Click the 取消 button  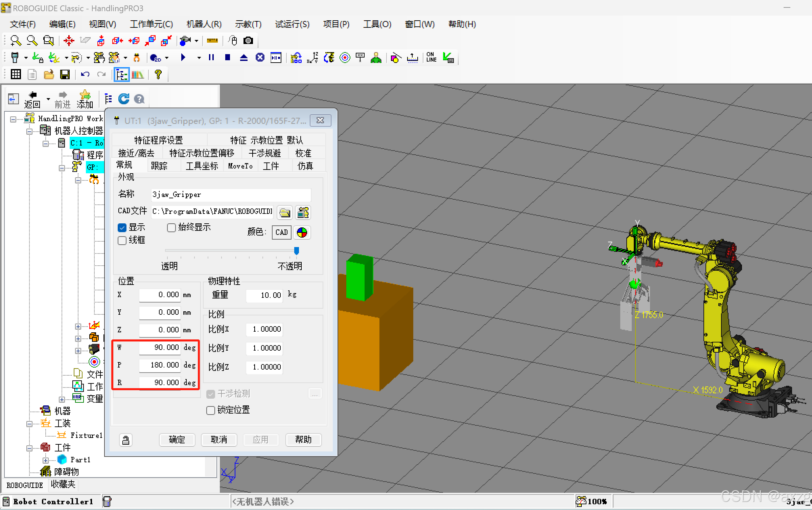[219, 440]
